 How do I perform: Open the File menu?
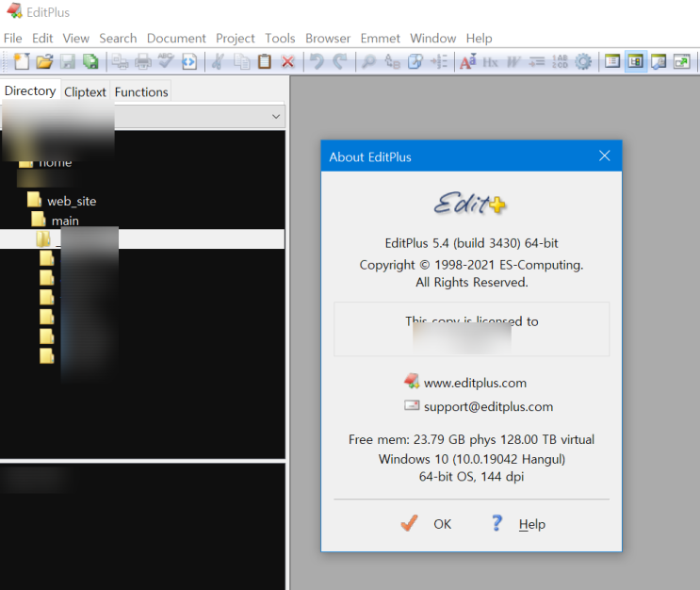(x=13, y=39)
